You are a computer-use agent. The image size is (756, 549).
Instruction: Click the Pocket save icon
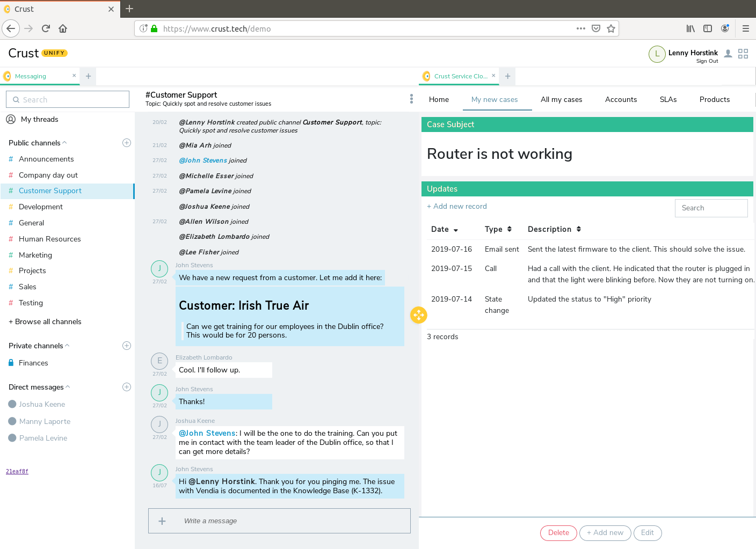[x=595, y=28]
